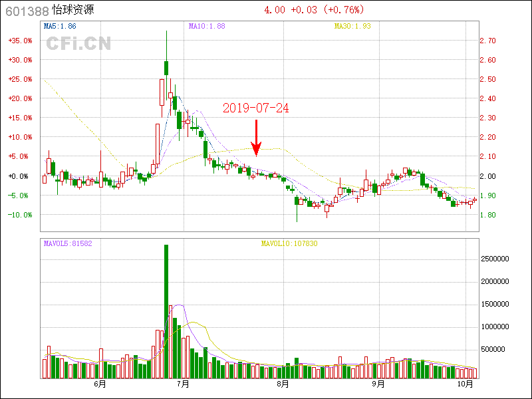Click stock code 601388 in header
The image size is (532, 399).
click(27, 11)
